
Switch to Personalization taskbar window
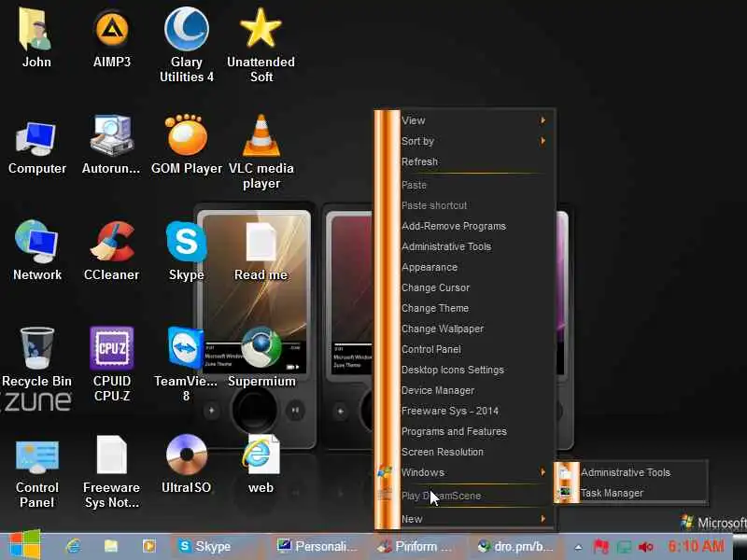coord(317,546)
